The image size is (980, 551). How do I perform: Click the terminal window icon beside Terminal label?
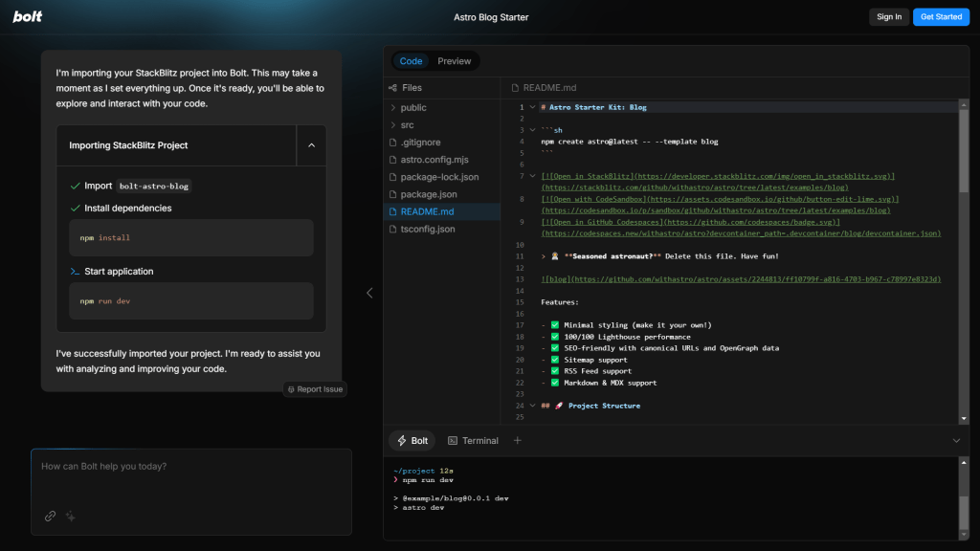pos(453,441)
